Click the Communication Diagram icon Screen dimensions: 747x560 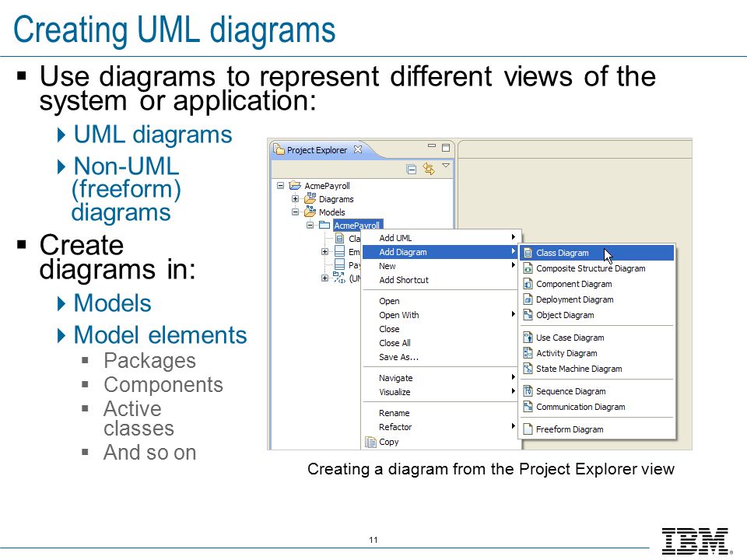[528, 407]
